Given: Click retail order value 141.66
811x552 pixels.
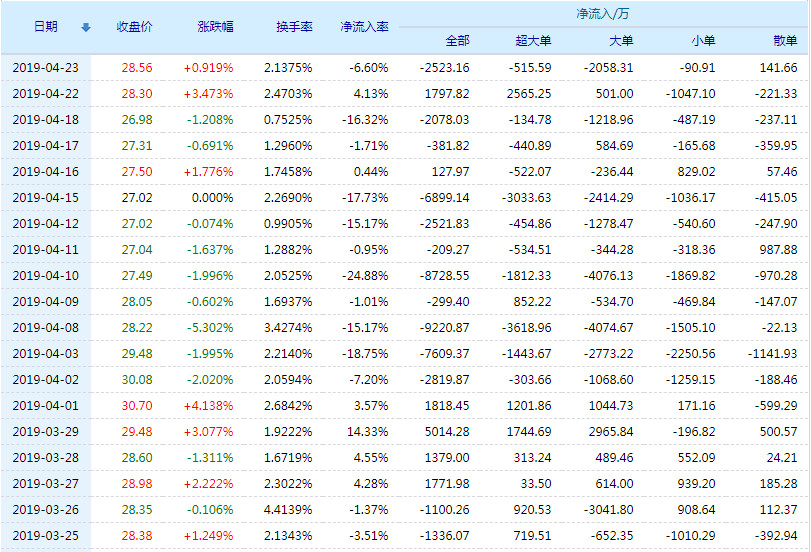Looking at the screenshot, I should coord(779,68).
